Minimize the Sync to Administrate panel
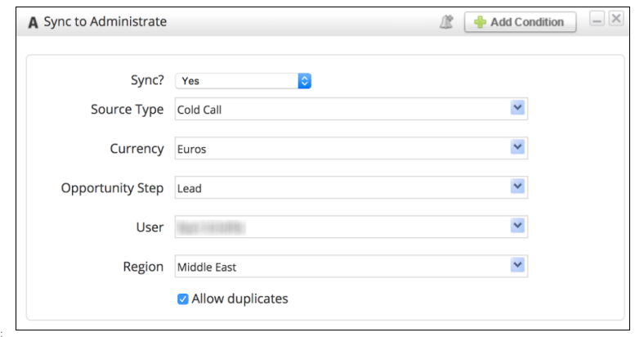This screenshot has width=644, height=337. coord(597,19)
